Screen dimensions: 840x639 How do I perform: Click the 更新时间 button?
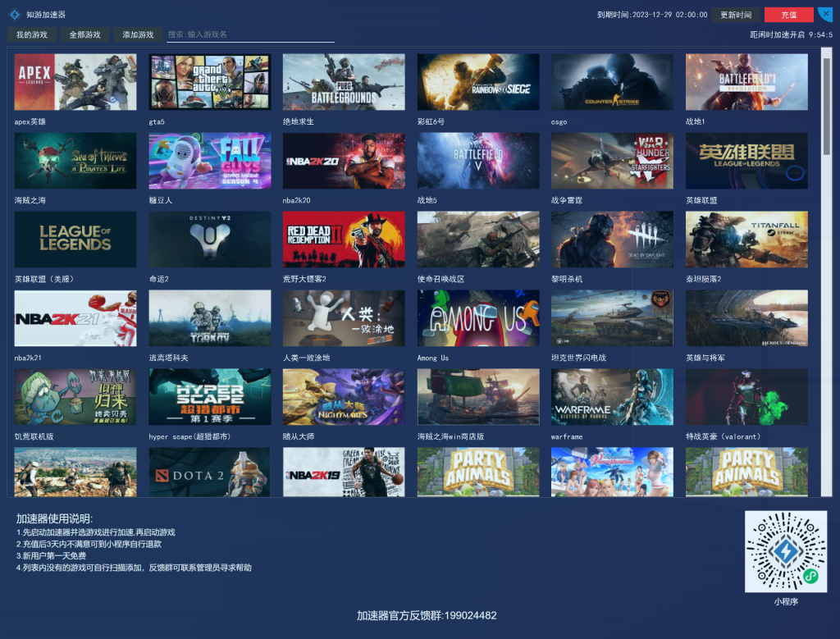pyautogui.click(x=736, y=15)
